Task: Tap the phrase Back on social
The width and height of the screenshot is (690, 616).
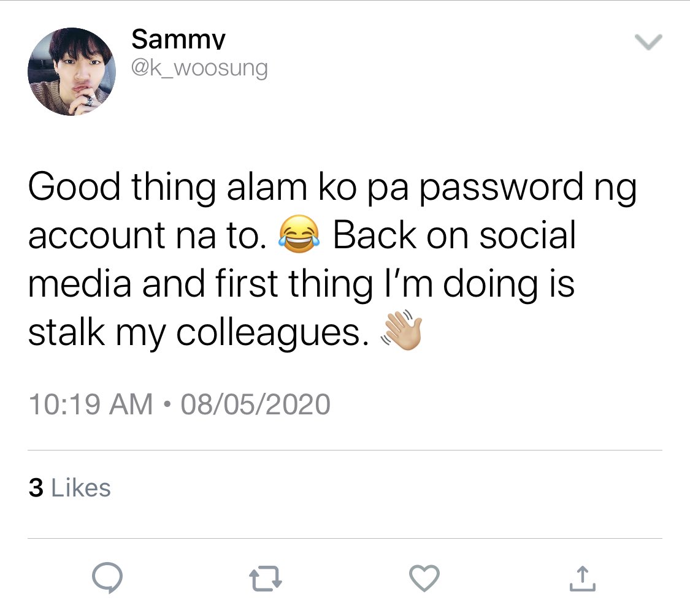Action: (454, 235)
